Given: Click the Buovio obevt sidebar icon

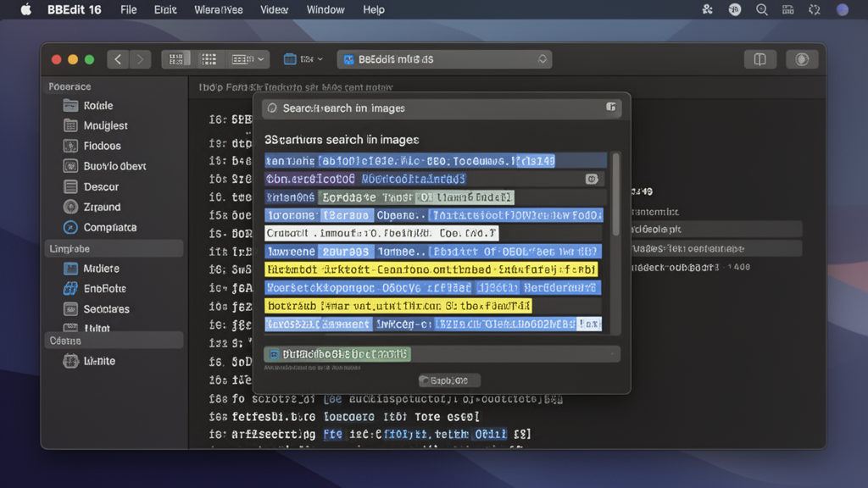Looking at the screenshot, I should (70, 166).
